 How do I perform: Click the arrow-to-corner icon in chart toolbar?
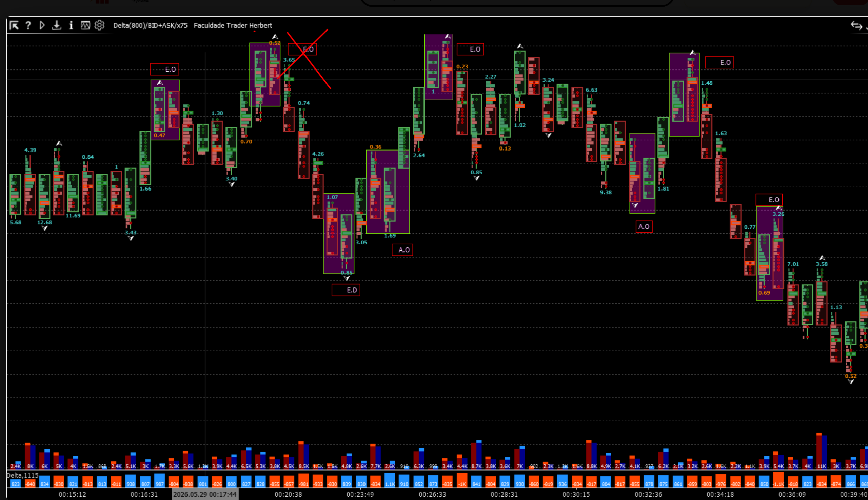click(x=14, y=25)
